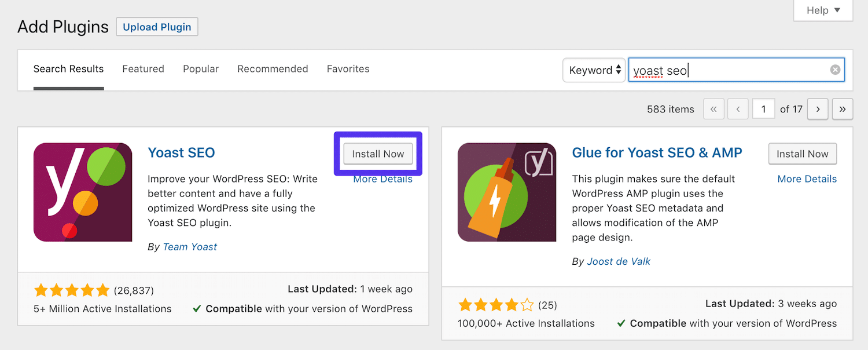The image size is (868, 350).
Task: Switch to the Popular tab
Action: pyautogui.click(x=200, y=68)
